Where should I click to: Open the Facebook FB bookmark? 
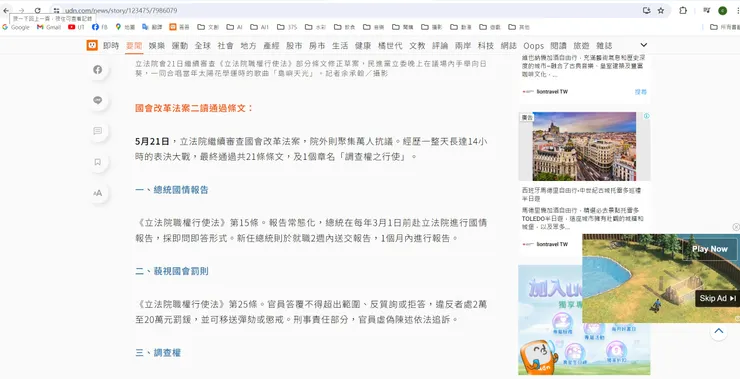point(100,27)
